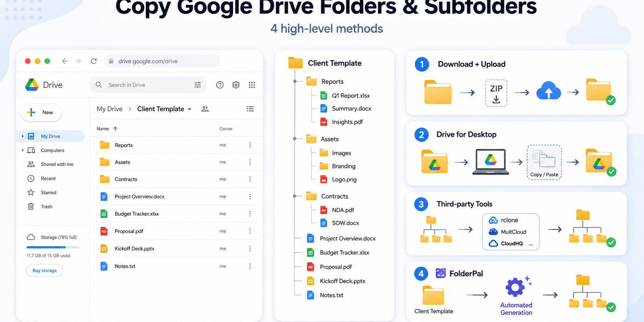Sort by the Name column header
The height and width of the screenshot is (322, 644).
click(x=103, y=129)
